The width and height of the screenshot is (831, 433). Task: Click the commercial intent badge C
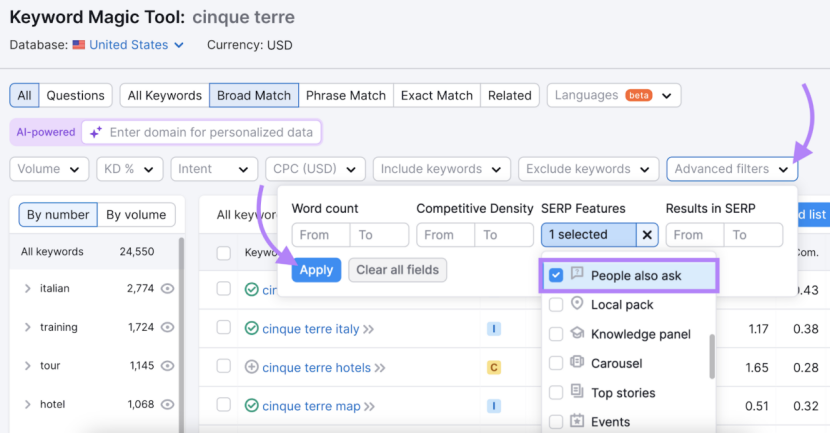pyautogui.click(x=493, y=367)
